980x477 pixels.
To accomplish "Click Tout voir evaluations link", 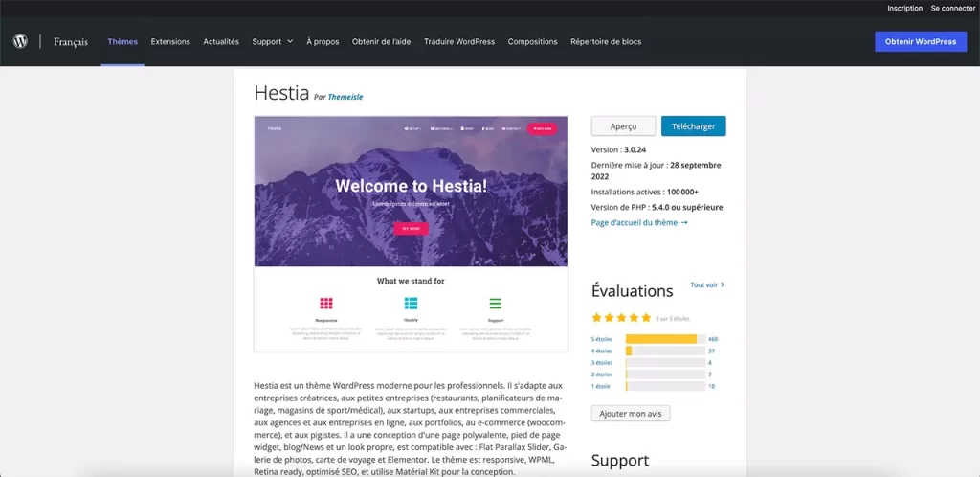I will 707,284.
